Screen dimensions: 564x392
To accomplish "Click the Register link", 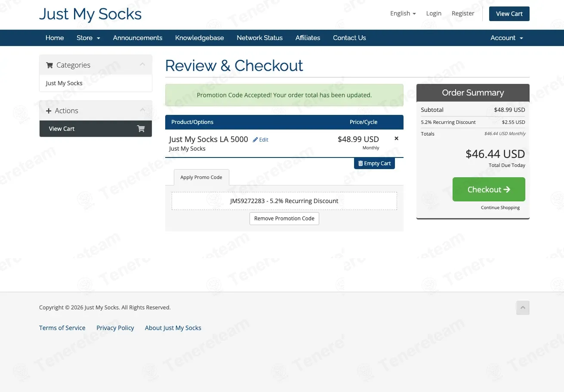I will 463,13.
